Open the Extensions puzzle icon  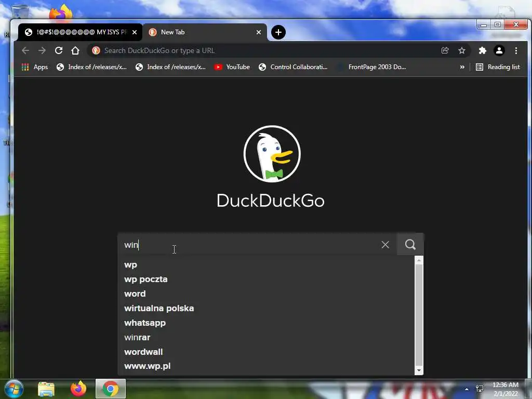tap(483, 50)
